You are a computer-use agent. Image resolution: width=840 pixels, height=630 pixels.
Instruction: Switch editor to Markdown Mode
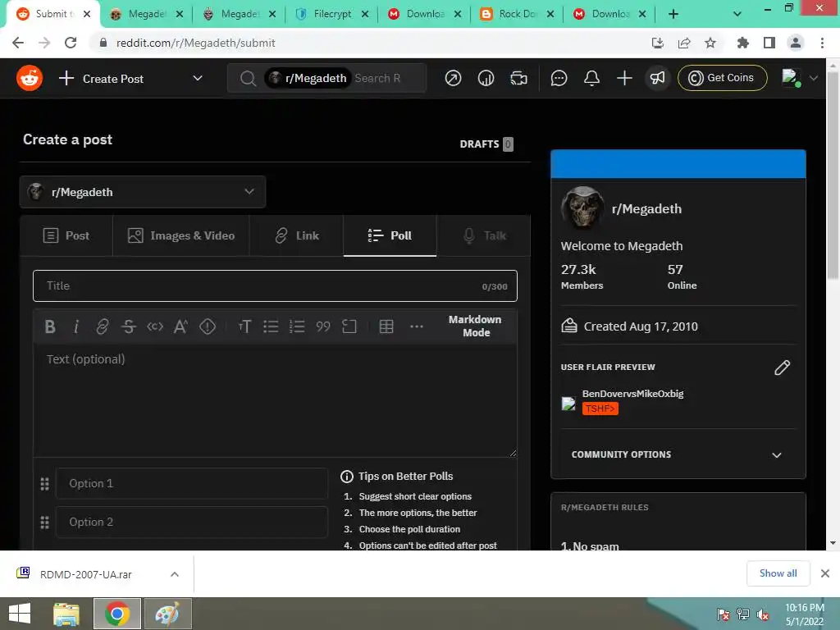[x=475, y=326]
